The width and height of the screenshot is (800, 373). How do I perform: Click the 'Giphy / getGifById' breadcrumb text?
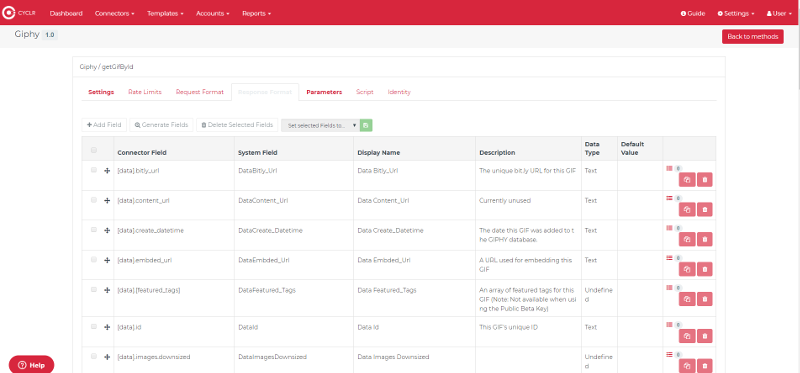[106, 67]
